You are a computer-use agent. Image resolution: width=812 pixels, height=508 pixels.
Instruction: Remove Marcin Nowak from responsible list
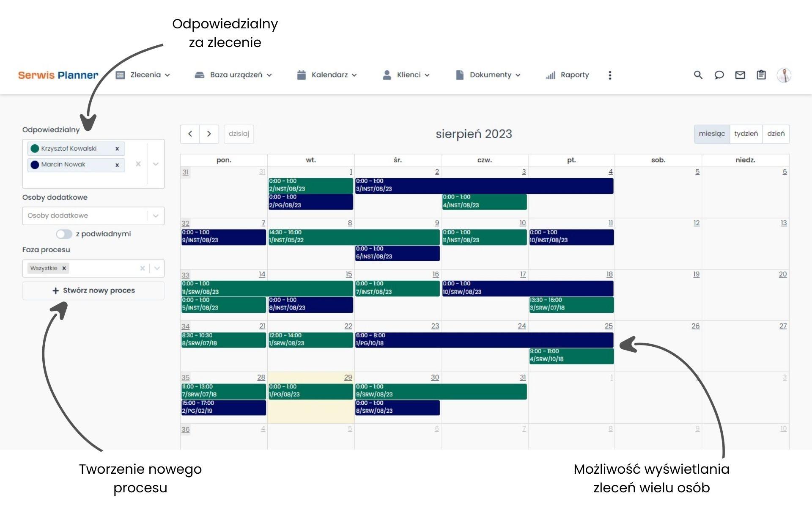(117, 165)
